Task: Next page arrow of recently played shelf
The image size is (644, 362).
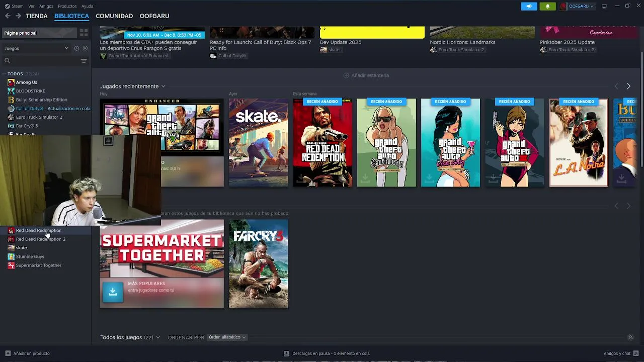Action: click(628, 86)
